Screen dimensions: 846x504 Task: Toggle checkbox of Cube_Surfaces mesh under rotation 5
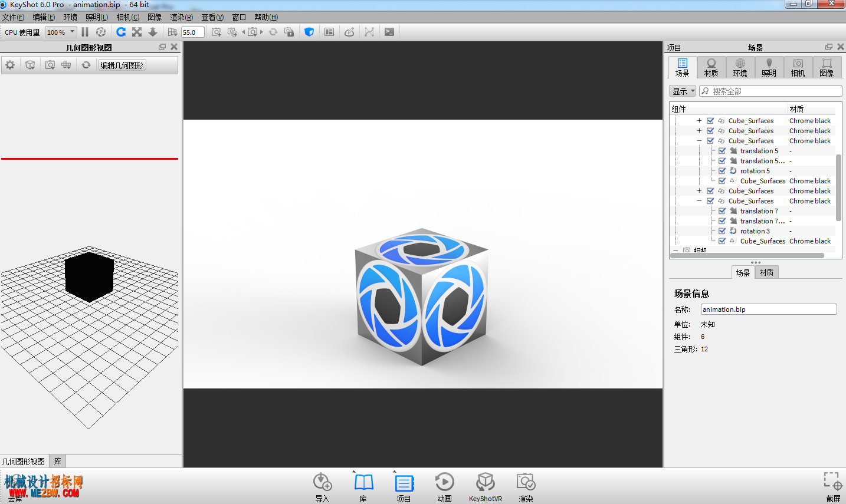(x=722, y=181)
